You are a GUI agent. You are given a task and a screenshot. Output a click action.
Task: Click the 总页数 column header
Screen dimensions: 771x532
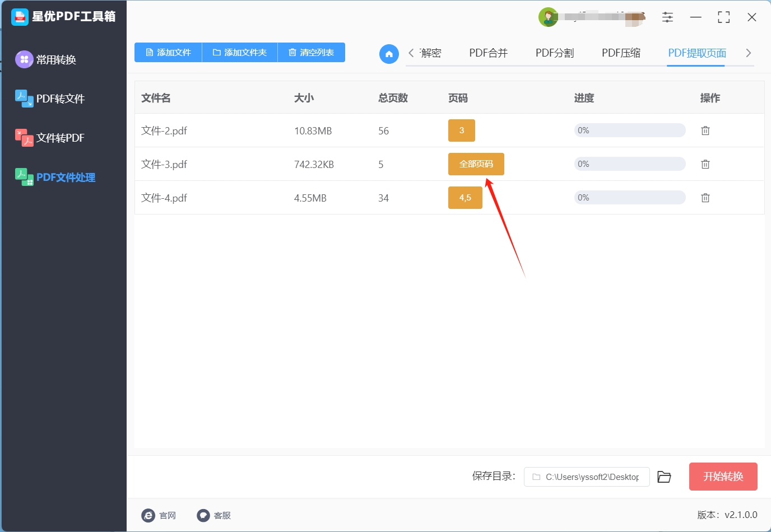393,98
